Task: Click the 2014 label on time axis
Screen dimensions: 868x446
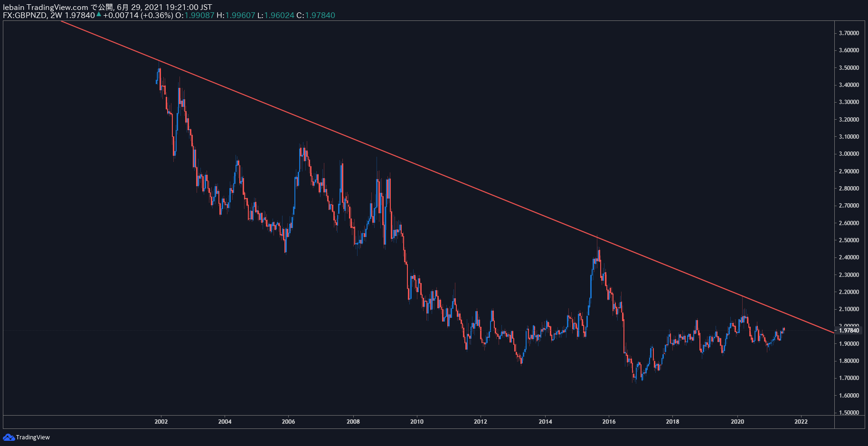Action: (x=546, y=422)
